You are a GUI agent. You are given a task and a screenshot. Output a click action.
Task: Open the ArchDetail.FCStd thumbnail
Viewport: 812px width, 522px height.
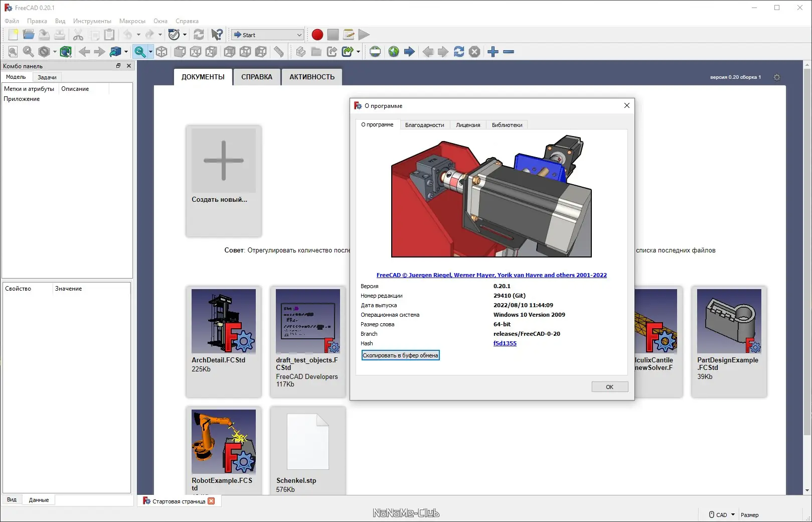coord(224,321)
